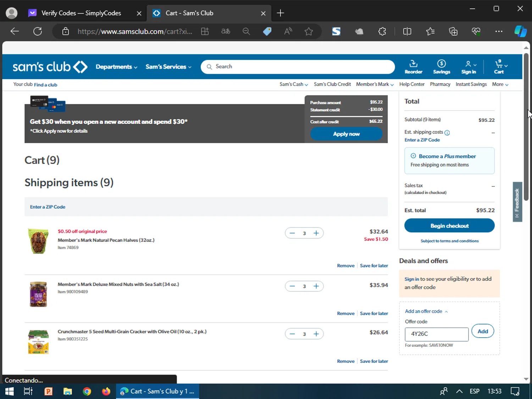532x399 pixels.
Task: Go to the Pharmacy page
Action: tap(440, 84)
